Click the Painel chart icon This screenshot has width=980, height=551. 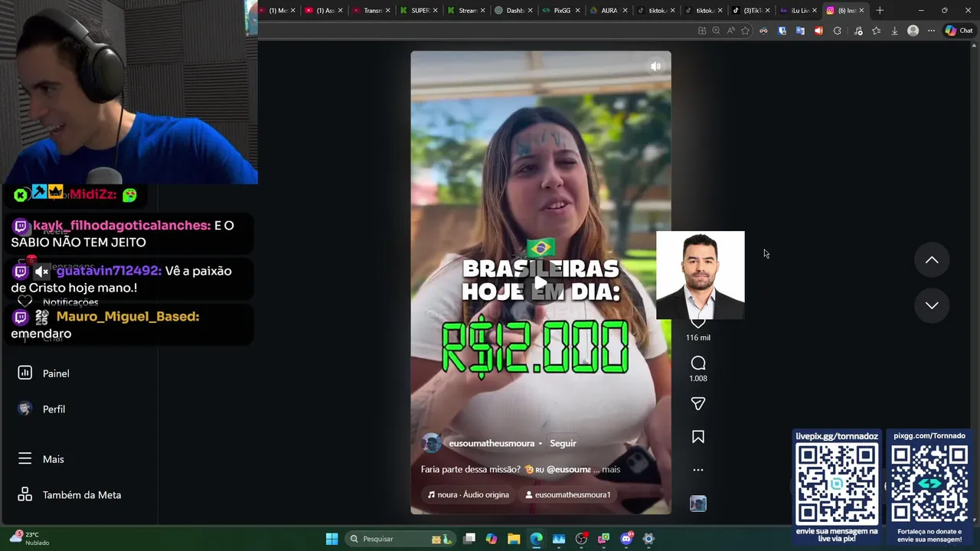(x=25, y=373)
